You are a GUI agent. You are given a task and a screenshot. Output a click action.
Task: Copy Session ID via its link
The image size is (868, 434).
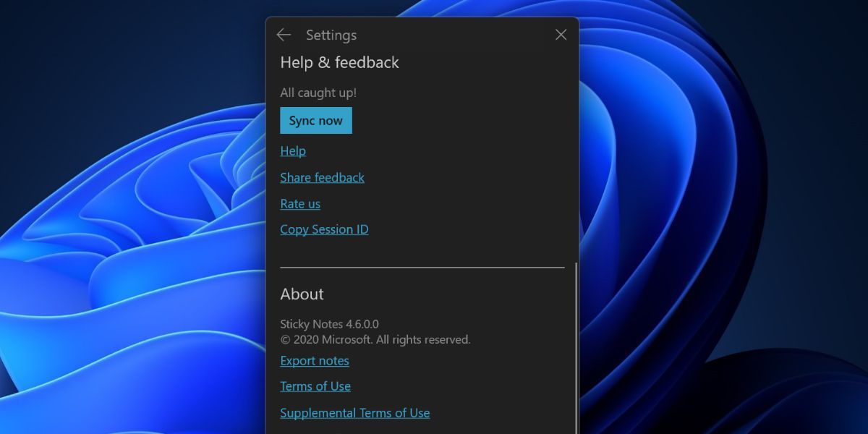[x=324, y=229]
